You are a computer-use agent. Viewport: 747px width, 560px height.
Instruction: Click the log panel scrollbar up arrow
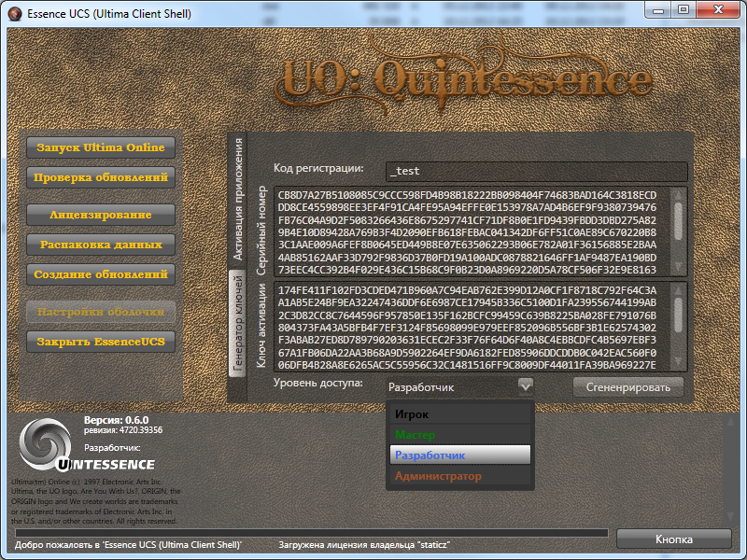click(730, 422)
